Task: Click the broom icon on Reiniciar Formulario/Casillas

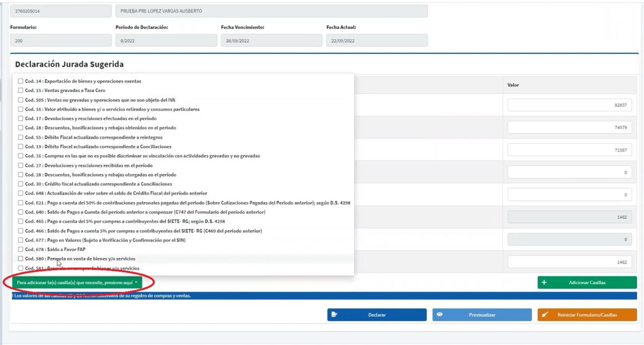Action: [545, 315]
